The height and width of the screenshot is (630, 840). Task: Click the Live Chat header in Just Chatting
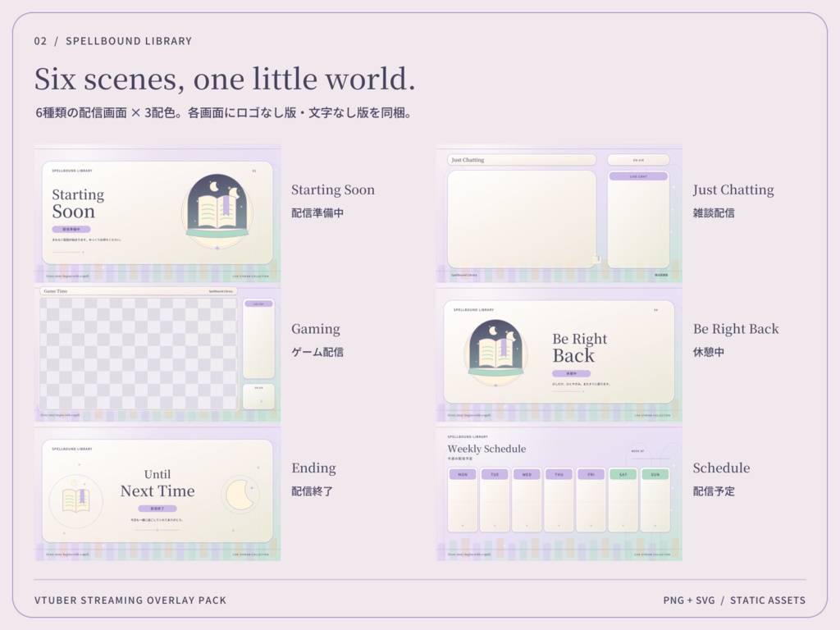tap(638, 176)
